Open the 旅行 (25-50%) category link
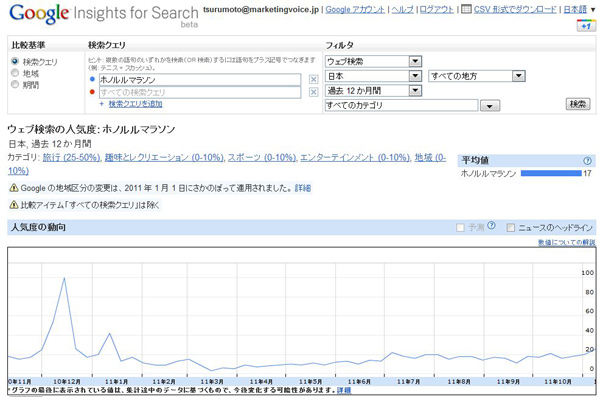 point(71,157)
